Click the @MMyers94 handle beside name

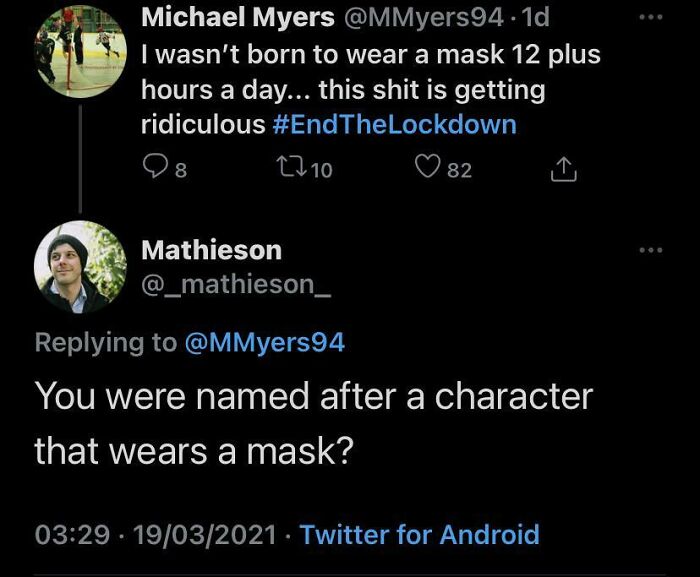[x=409, y=17]
